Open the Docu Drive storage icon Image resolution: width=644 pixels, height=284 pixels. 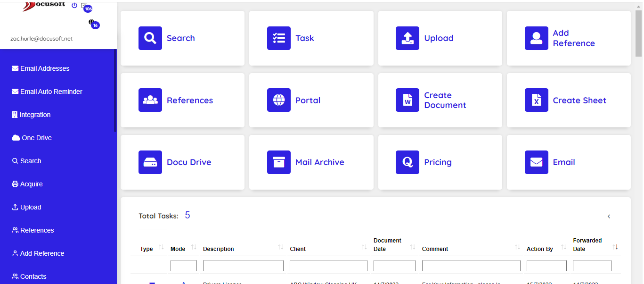150,162
